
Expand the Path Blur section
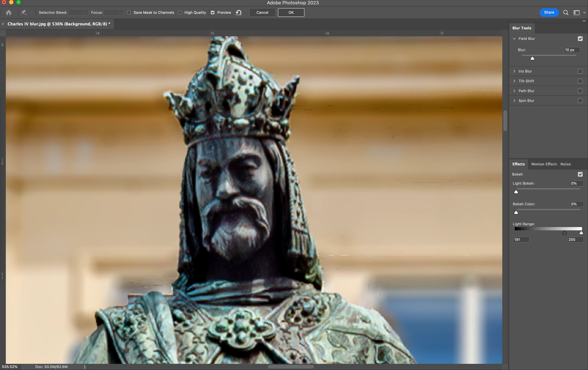[x=514, y=91]
